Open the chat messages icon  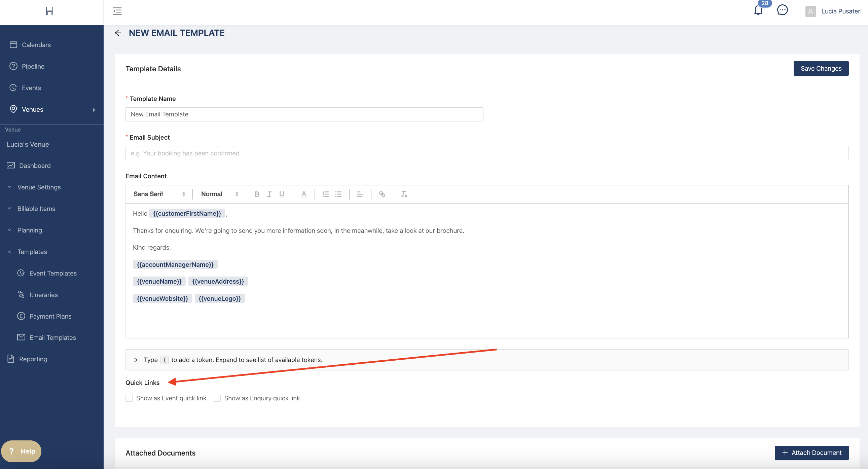point(782,10)
